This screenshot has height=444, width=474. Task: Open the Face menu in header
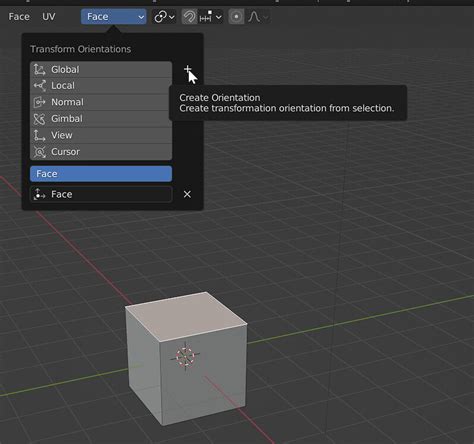click(19, 17)
